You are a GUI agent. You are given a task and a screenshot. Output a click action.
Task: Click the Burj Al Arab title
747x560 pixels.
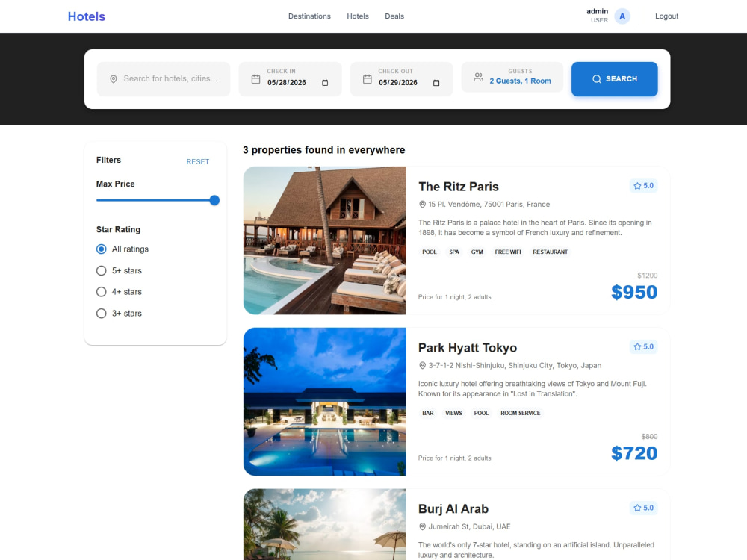(453, 509)
